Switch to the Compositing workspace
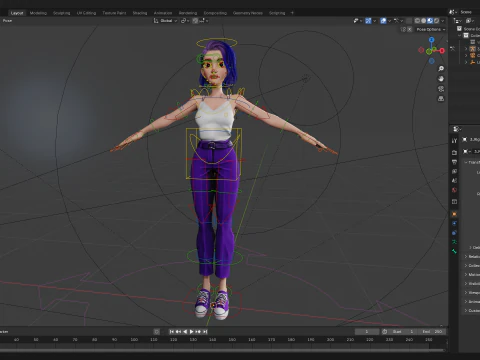Viewport: 480px width, 360px height. (x=215, y=13)
